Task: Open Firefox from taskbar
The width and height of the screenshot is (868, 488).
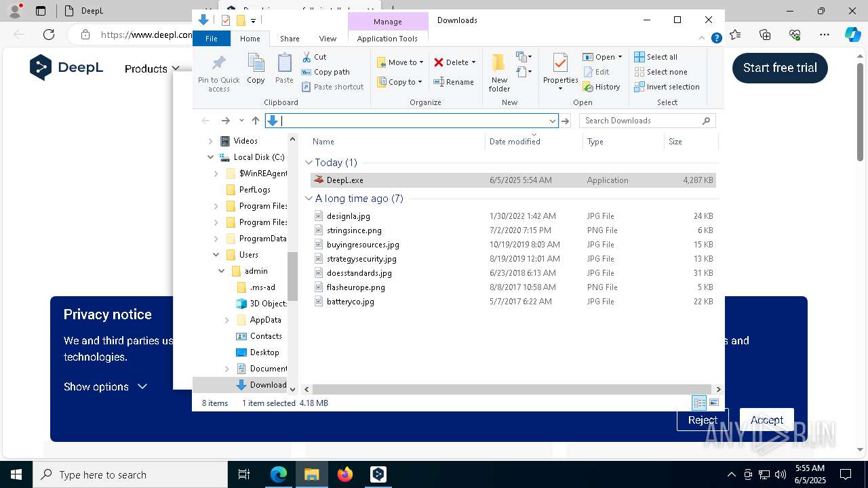Action: coord(345,474)
